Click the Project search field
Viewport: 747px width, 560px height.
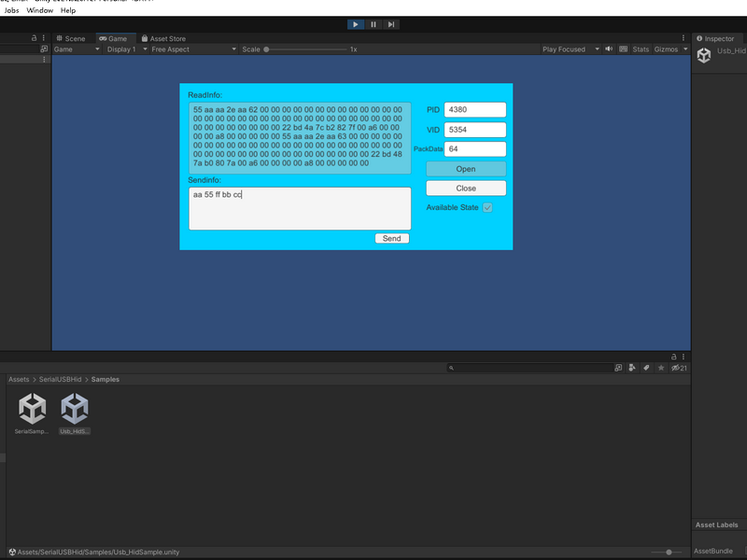[x=530, y=368]
